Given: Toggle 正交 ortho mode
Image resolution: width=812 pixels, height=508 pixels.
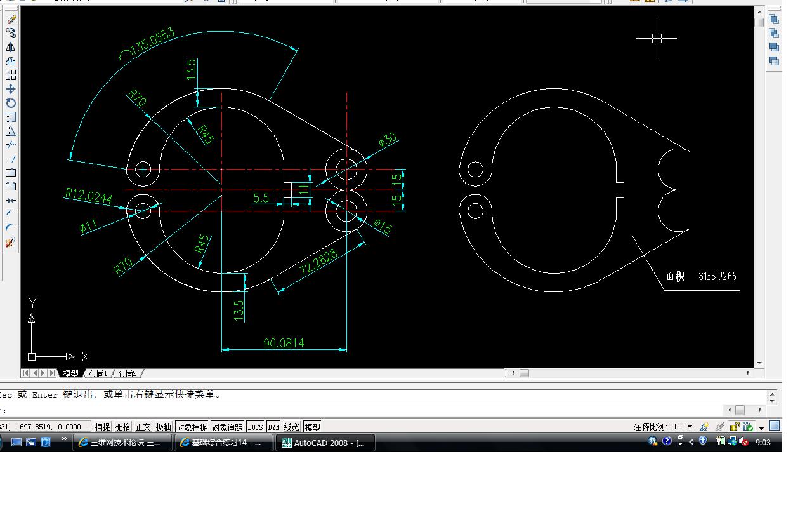Looking at the screenshot, I should coord(143,427).
